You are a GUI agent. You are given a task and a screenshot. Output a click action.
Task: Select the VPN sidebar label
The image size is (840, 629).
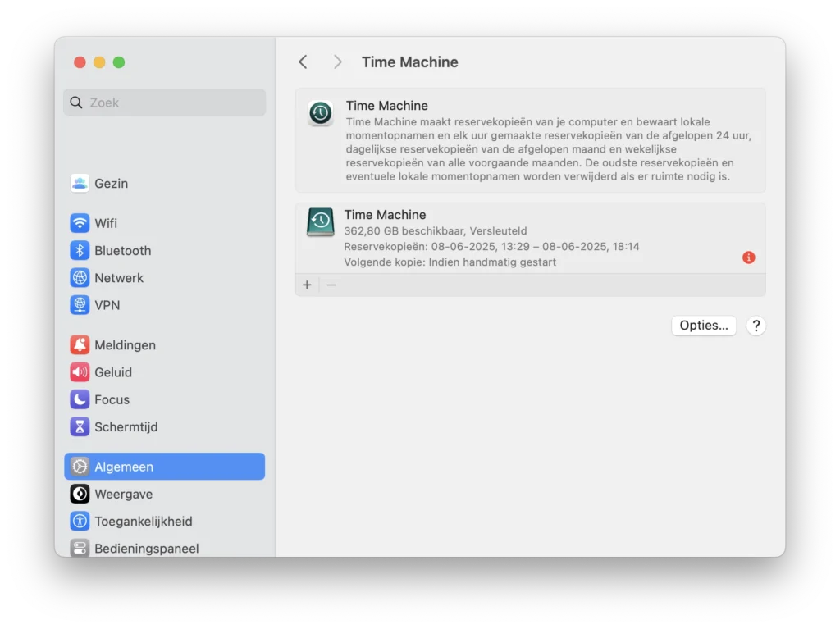[107, 305]
